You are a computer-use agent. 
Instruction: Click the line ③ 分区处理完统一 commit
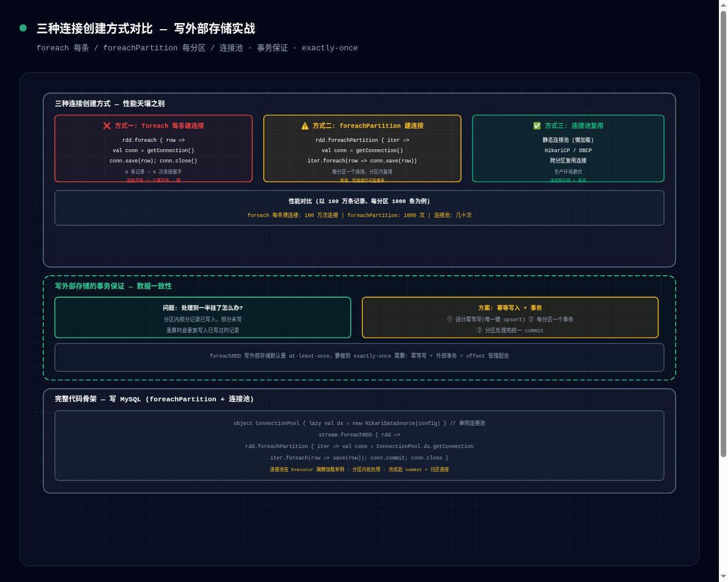pos(510,331)
